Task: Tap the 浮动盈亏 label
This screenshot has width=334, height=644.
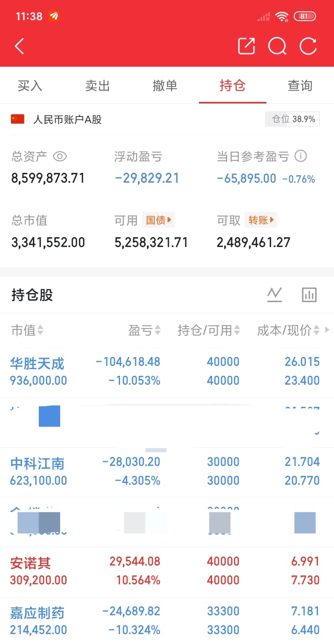Action: point(138,156)
